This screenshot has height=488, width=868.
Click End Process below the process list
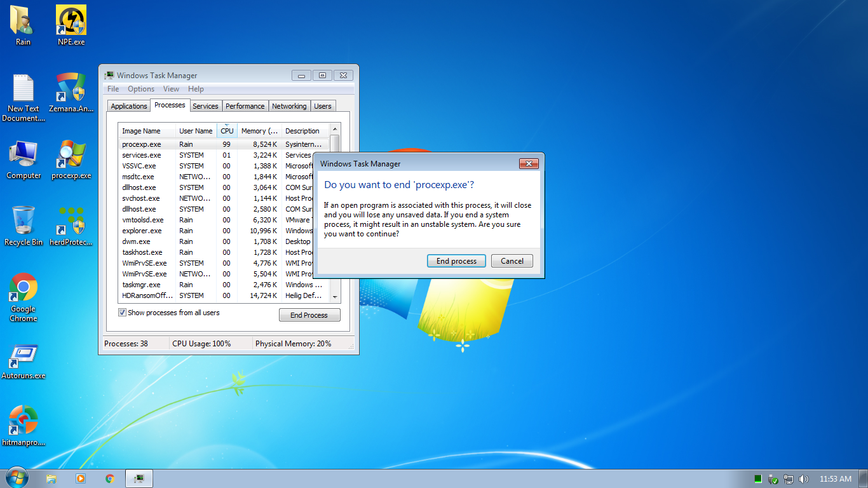309,315
